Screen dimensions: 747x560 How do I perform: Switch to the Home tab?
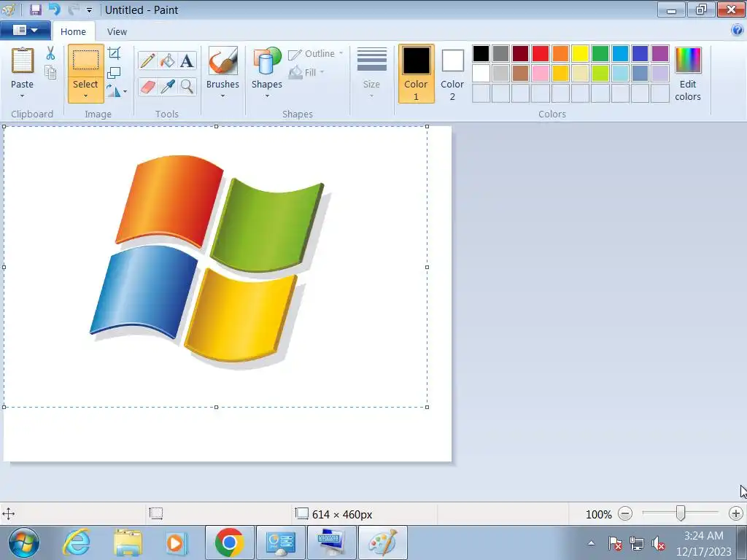[74, 31]
